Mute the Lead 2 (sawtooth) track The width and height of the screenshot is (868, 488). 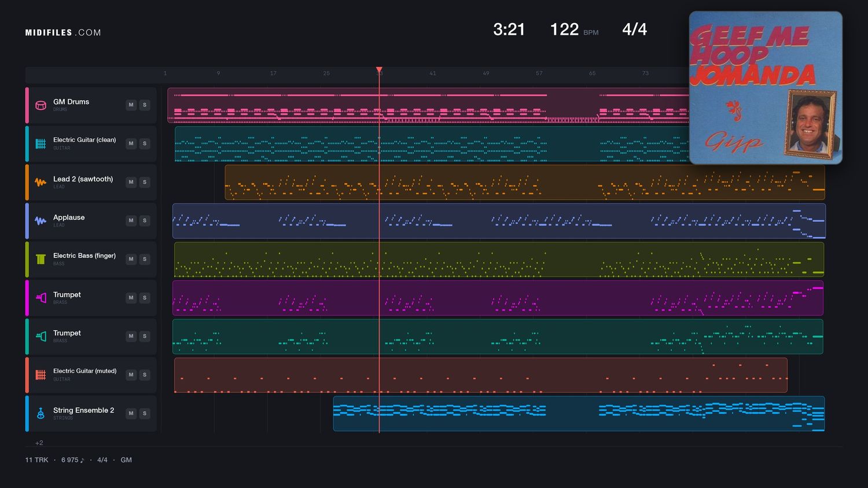click(x=131, y=182)
